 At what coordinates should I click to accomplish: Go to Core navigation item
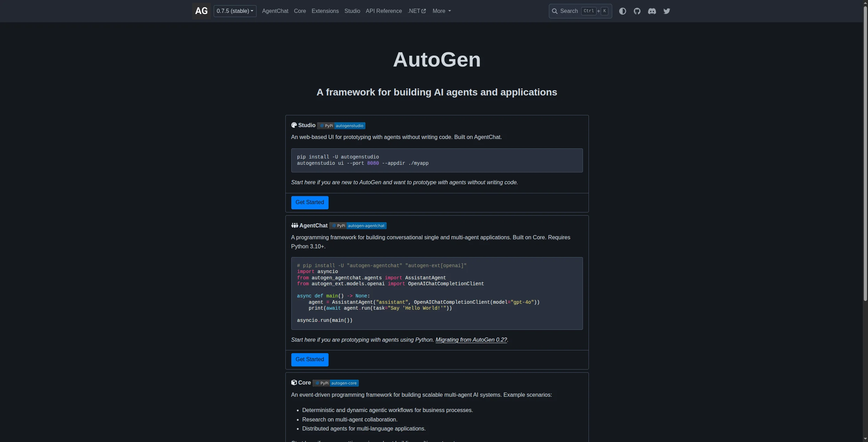(x=300, y=11)
